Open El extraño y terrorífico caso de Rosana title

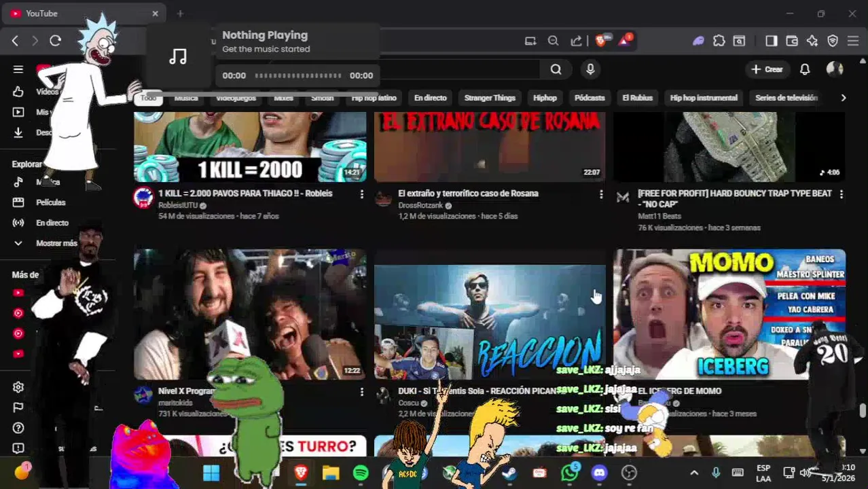point(468,194)
